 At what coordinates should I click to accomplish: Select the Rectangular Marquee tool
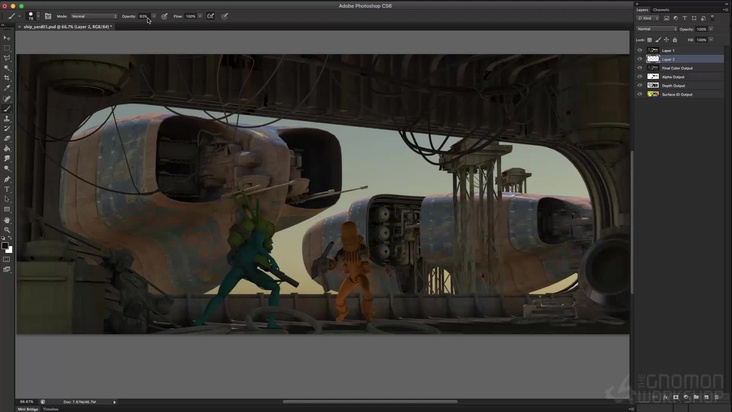pyautogui.click(x=7, y=48)
